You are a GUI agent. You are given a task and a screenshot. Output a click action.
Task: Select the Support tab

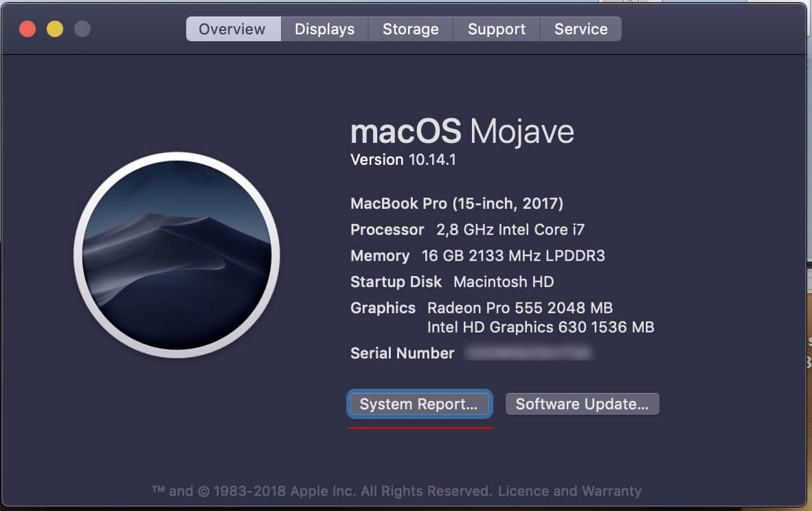[496, 29]
